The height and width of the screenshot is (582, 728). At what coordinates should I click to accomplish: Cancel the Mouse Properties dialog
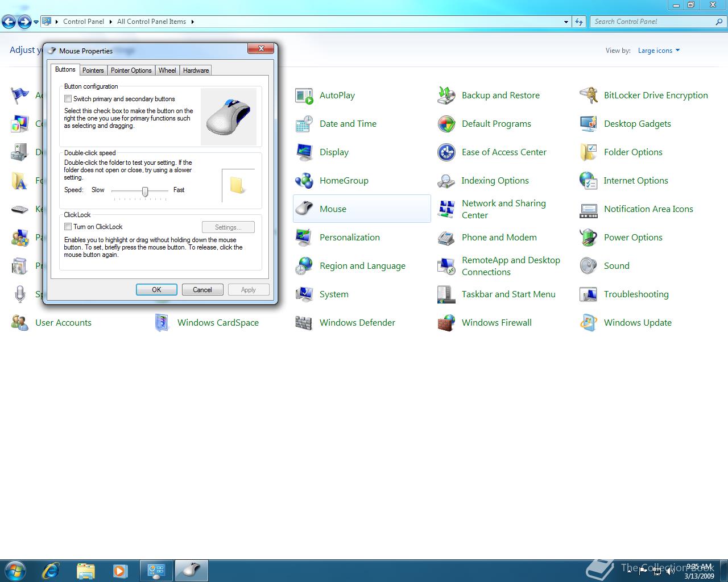[x=202, y=290]
